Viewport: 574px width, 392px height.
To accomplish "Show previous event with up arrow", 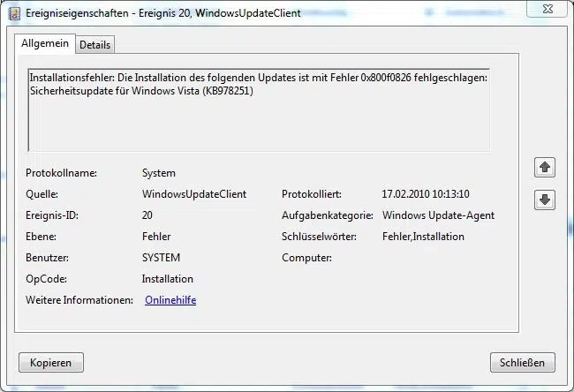I will click(x=545, y=167).
